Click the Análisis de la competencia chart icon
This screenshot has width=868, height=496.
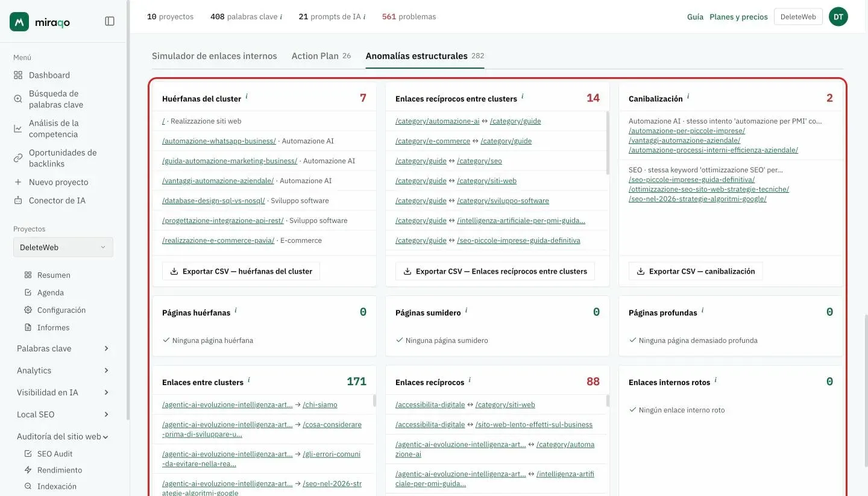tap(18, 128)
